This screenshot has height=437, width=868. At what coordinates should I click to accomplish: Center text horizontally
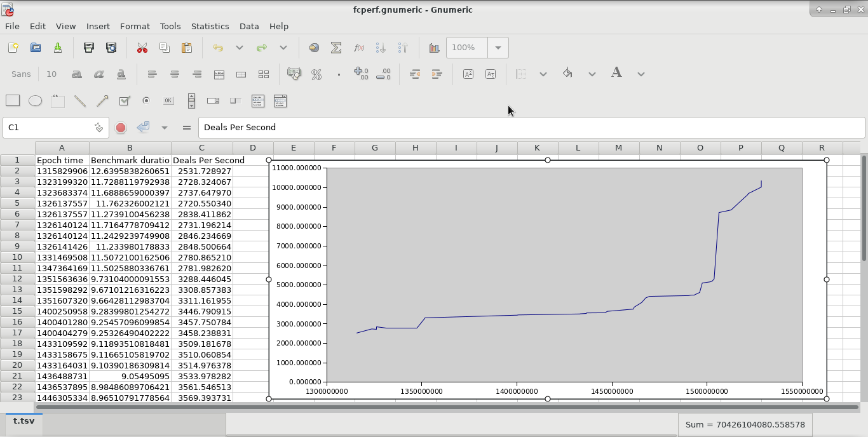click(174, 74)
